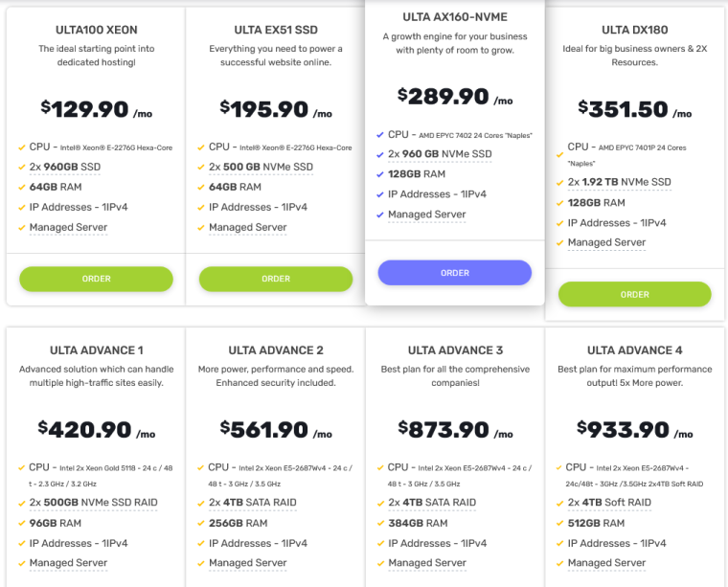
Task: Click Managed Server text in ULTA100 XEON
Action: pos(68,228)
